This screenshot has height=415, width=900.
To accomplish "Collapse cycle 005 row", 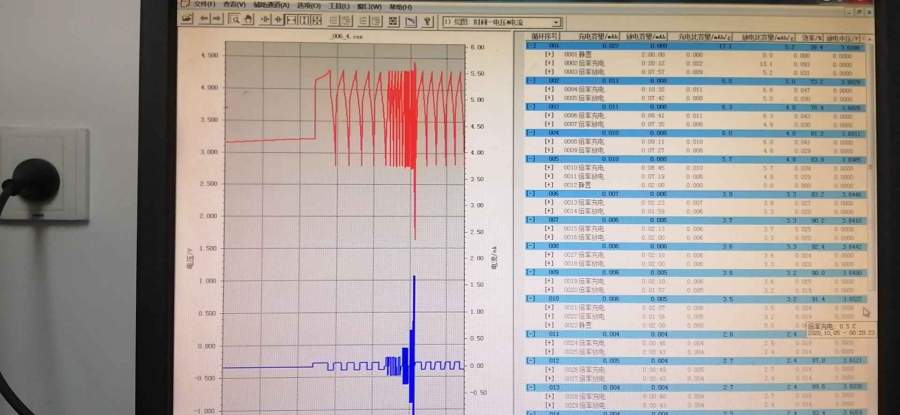I will coord(532,159).
